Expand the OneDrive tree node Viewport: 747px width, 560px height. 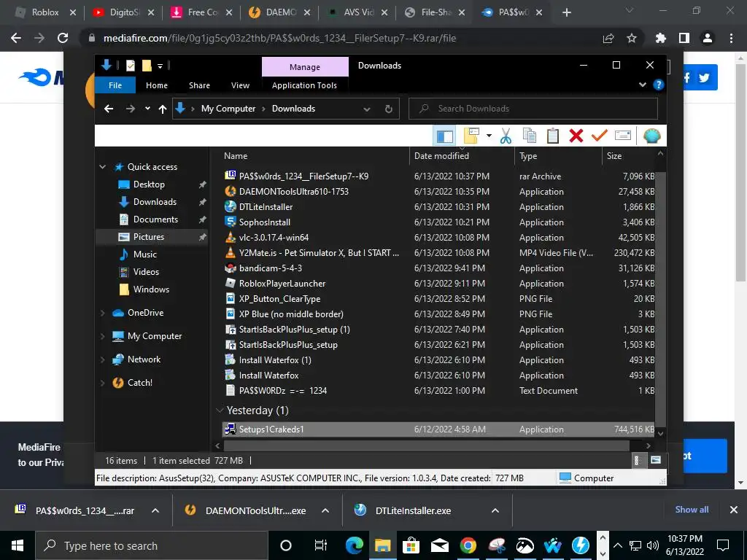102,313
